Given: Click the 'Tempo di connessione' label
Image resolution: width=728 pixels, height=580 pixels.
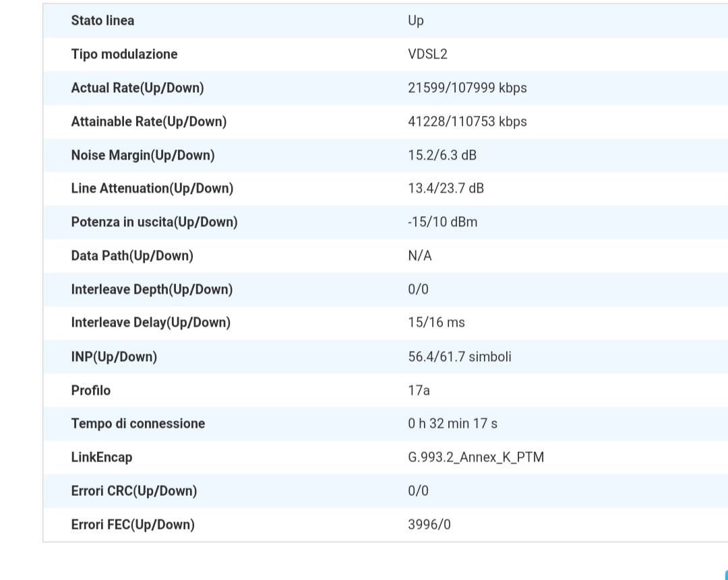Looking at the screenshot, I should [x=138, y=424].
